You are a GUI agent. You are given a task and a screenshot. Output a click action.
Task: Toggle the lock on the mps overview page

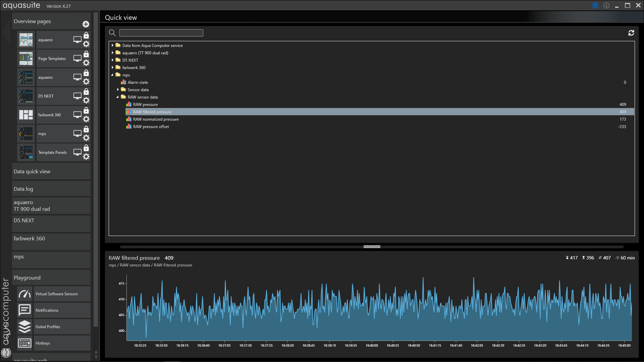point(86,129)
